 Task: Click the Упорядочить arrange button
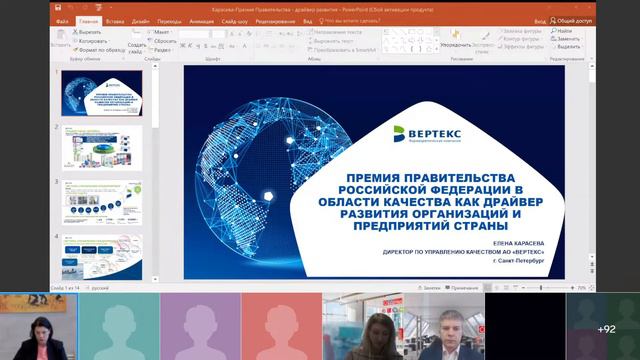(456, 39)
